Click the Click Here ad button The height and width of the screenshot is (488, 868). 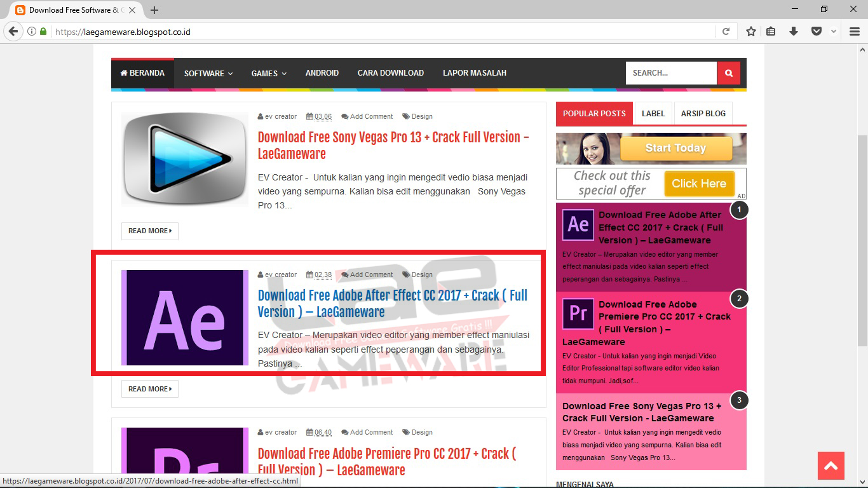(699, 184)
